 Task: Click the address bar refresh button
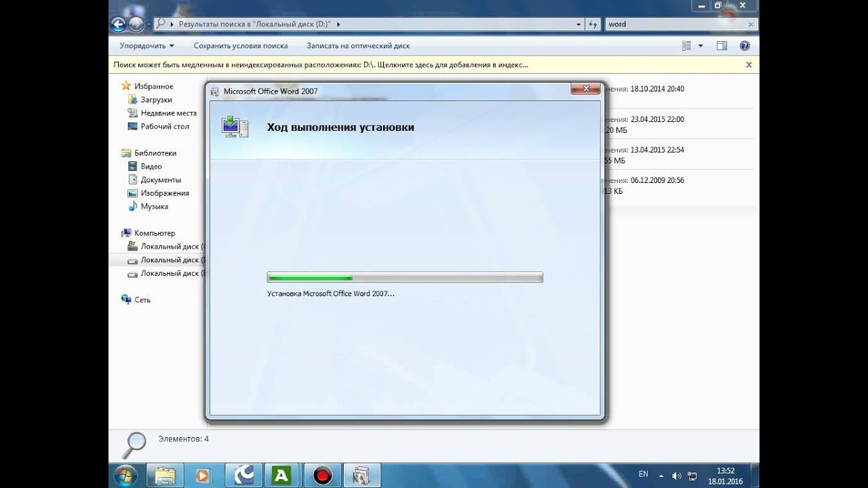[593, 24]
